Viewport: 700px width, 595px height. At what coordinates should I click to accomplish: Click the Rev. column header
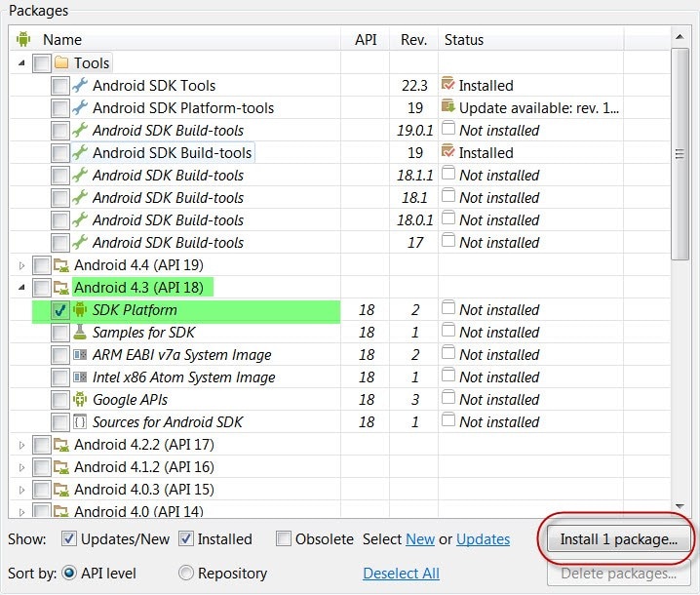click(413, 39)
